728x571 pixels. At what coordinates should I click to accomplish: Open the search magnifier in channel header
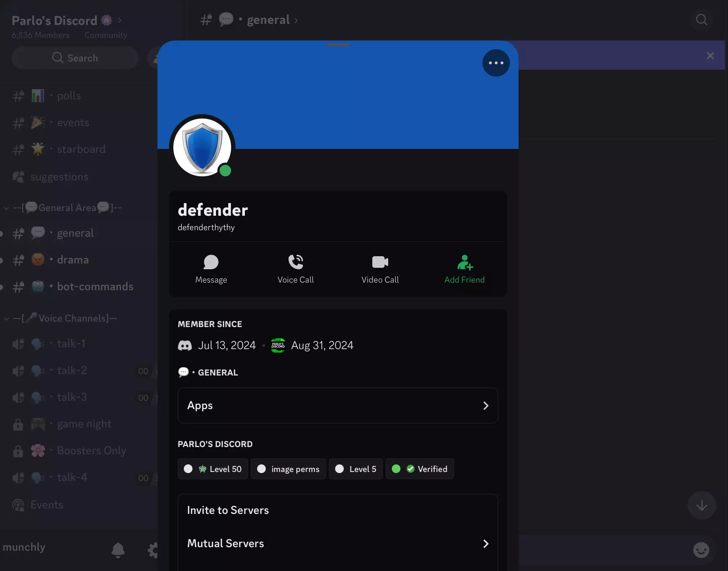click(701, 20)
